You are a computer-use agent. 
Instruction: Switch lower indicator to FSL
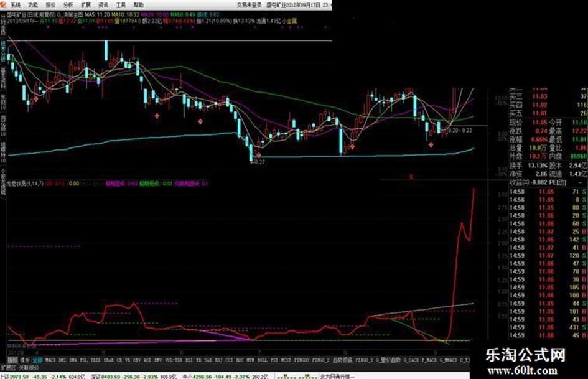click(84, 360)
